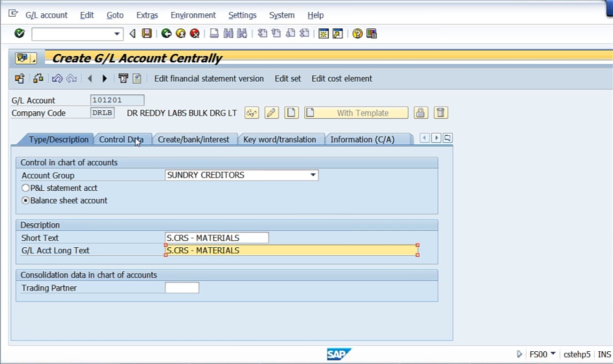Open the G/L account menu
613x364 pixels.
pos(46,15)
